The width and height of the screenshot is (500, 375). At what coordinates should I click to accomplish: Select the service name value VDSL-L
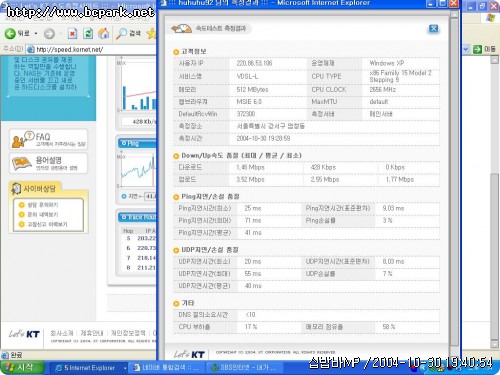click(x=247, y=76)
